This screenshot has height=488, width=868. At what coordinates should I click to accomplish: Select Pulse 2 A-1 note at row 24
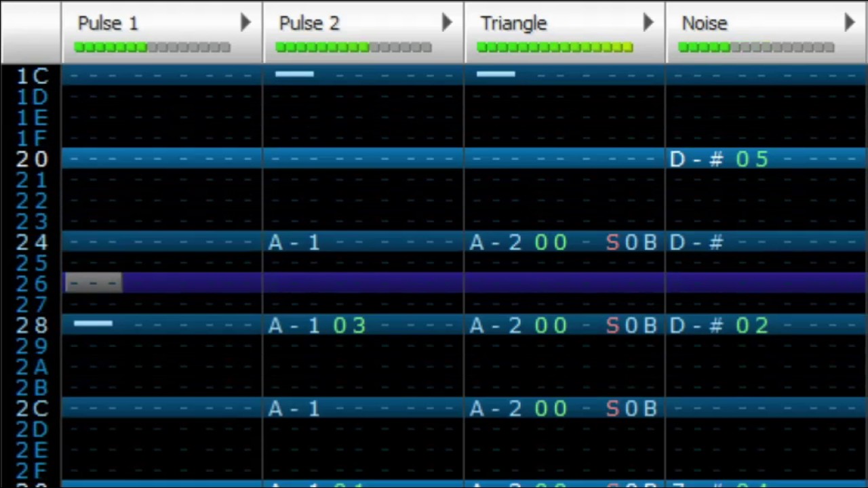pyautogui.click(x=294, y=243)
